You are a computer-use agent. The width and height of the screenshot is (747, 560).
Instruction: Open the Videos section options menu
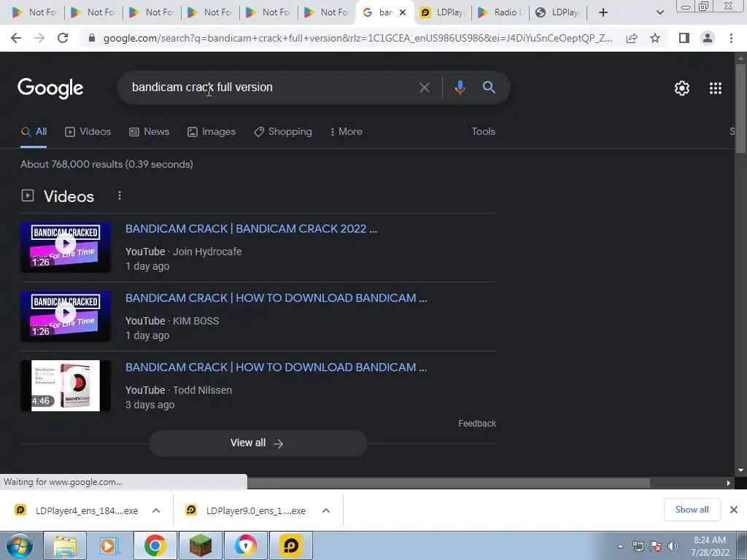point(120,195)
